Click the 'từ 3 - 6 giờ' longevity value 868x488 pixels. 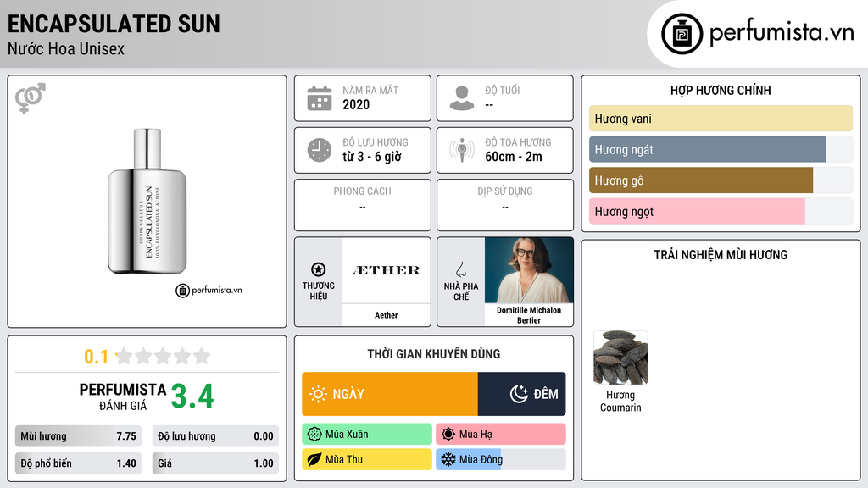click(x=372, y=157)
